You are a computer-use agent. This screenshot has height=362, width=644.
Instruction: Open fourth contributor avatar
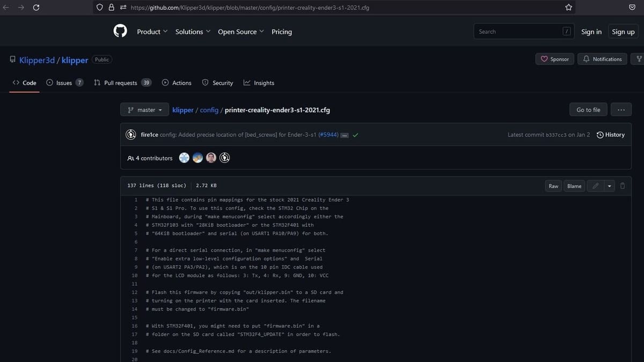coord(225,158)
